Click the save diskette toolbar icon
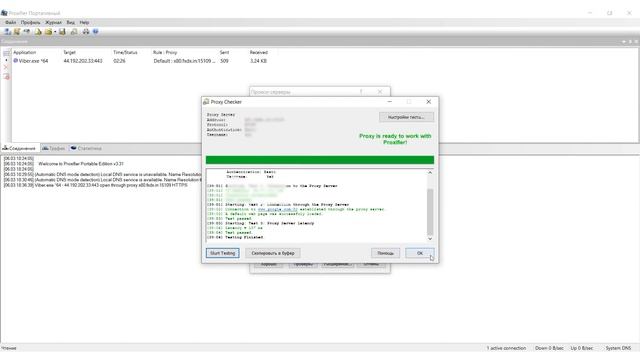The image size is (640, 360). pos(62,31)
